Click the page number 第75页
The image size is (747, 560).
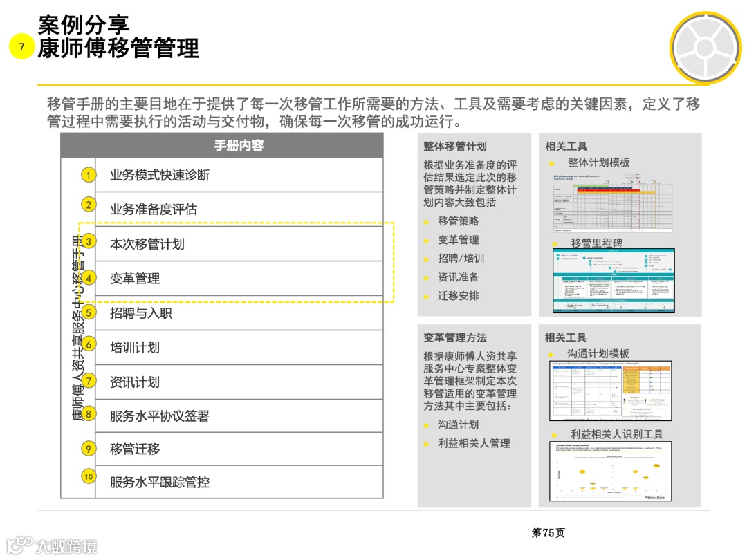[x=548, y=533]
